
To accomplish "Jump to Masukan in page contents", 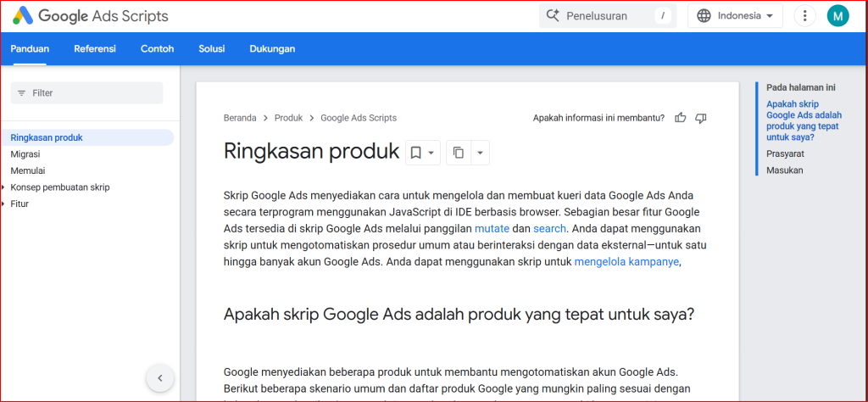I will (784, 170).
